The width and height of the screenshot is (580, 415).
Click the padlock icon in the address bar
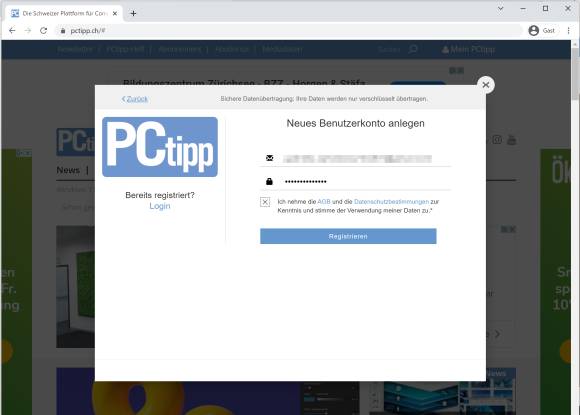pos(63,31)
